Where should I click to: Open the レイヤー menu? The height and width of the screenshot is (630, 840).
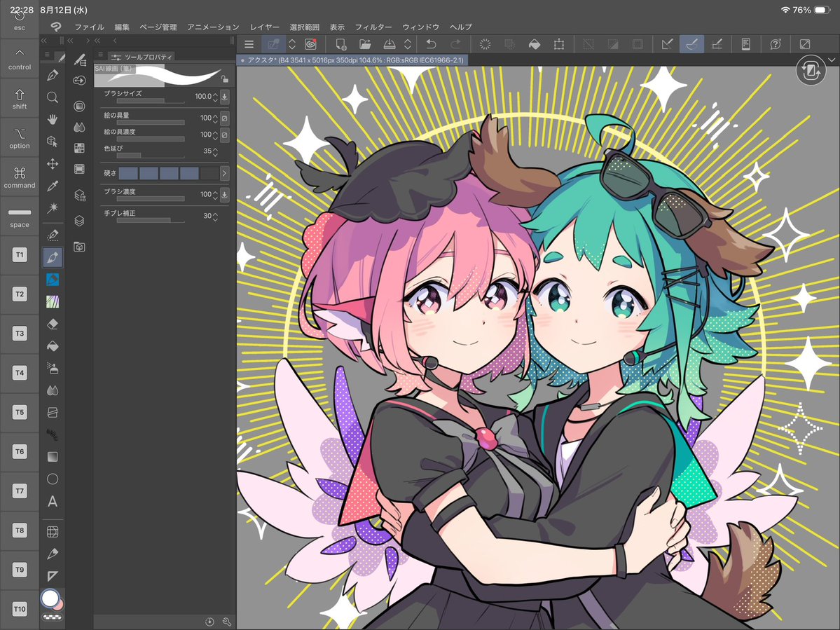tap(265, 27)
